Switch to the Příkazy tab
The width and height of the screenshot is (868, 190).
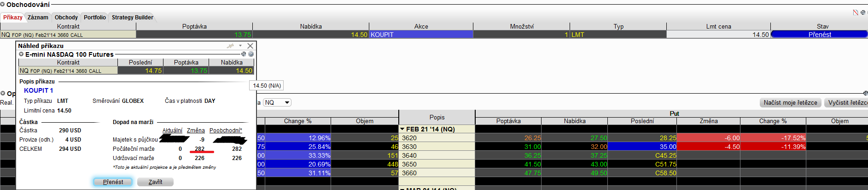(x=12, y=17)
